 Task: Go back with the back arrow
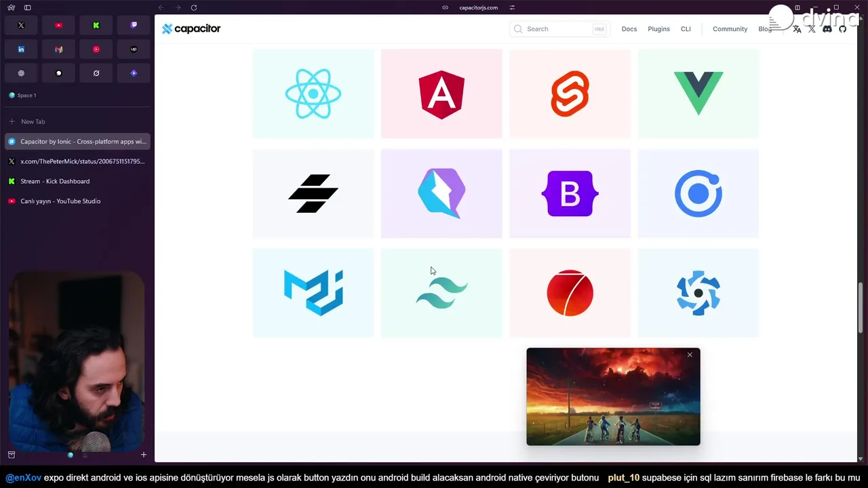(x=161, y=7)
